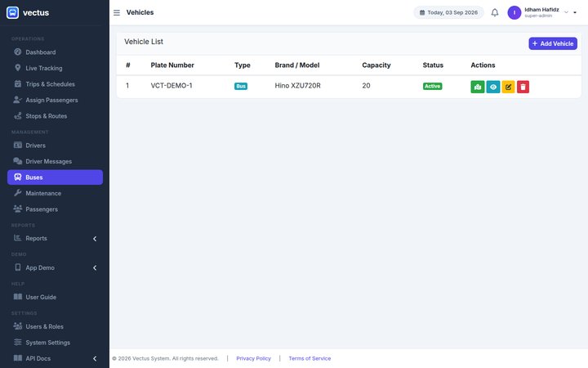Image resolution: width=588 pixels, height=368 pixels.
Task: Click the Live Tracking pin icon
Action: pyautogui.click(x=18, y=68)
